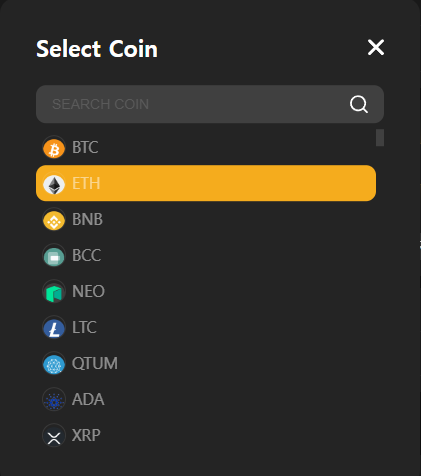Viewport: 421px width, 476px height.
Task: Click the Cardano ADA logo
Action: (54, 400)
